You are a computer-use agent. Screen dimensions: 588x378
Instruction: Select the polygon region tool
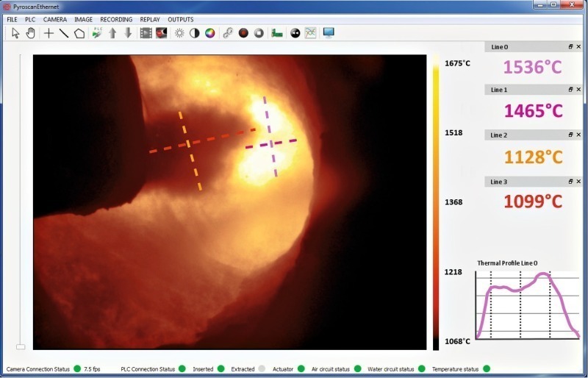[x=79, y=33]
